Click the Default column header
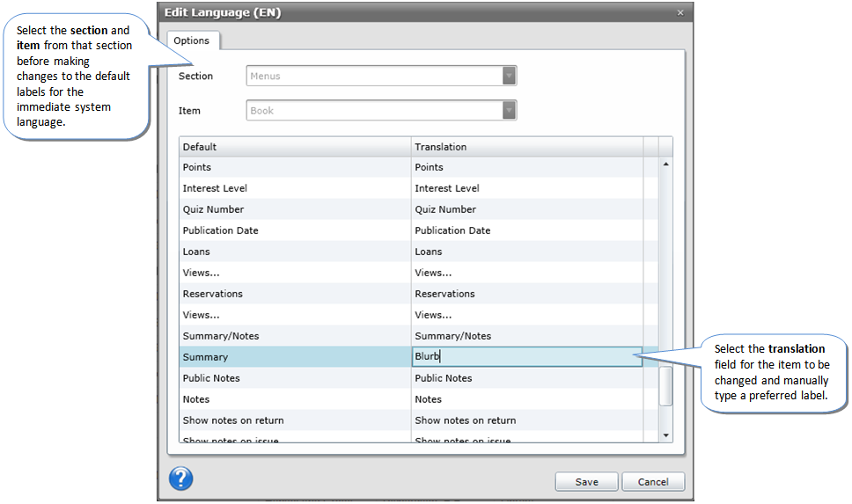 point(295,147)
